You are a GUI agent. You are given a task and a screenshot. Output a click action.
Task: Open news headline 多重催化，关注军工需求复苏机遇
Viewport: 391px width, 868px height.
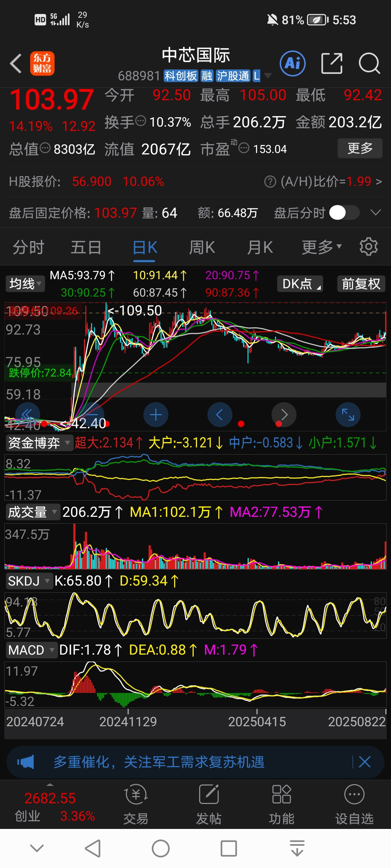click(159, 762)
